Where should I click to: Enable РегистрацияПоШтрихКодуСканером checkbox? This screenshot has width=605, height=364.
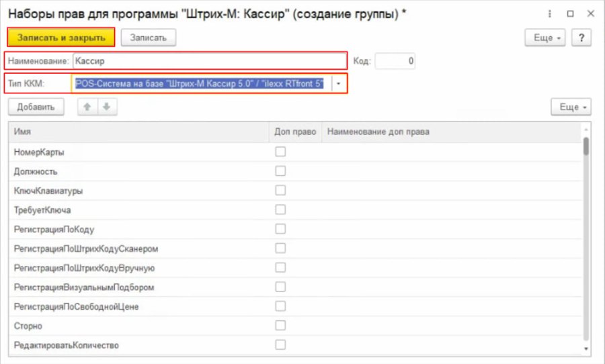point(280,248)
